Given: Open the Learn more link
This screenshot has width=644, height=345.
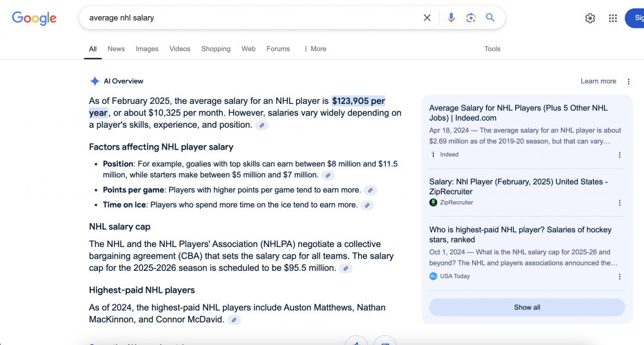Looking at the screenshot, I should 598,81.
